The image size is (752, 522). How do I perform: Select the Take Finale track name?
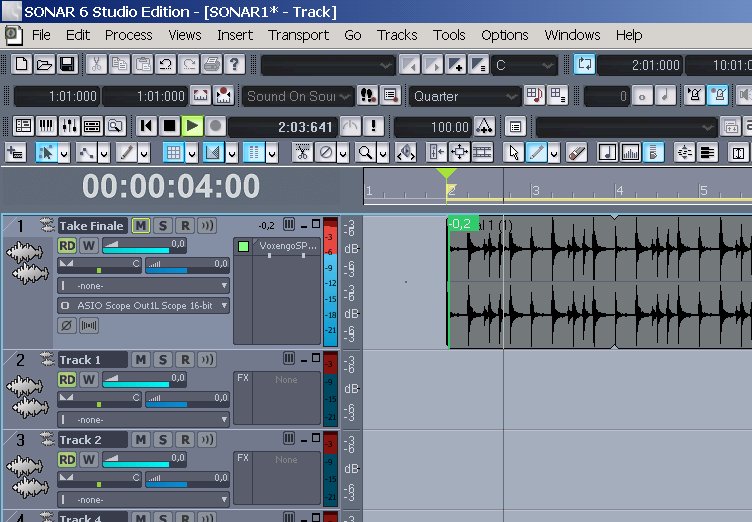92,225
